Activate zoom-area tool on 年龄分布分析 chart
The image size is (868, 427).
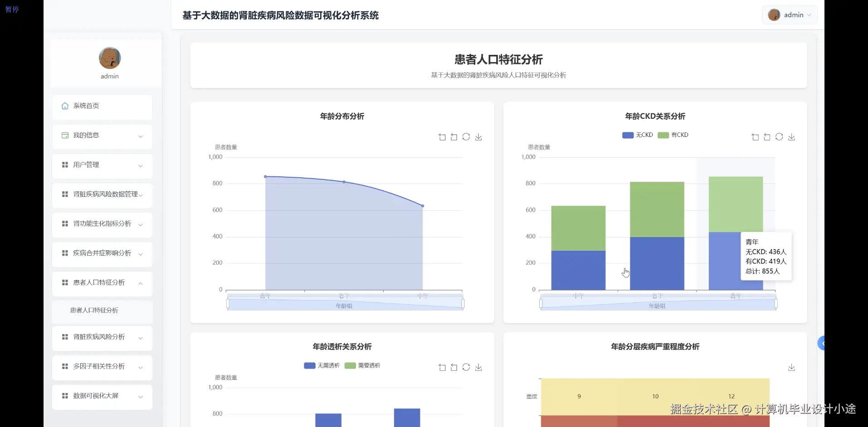(442, 137)
